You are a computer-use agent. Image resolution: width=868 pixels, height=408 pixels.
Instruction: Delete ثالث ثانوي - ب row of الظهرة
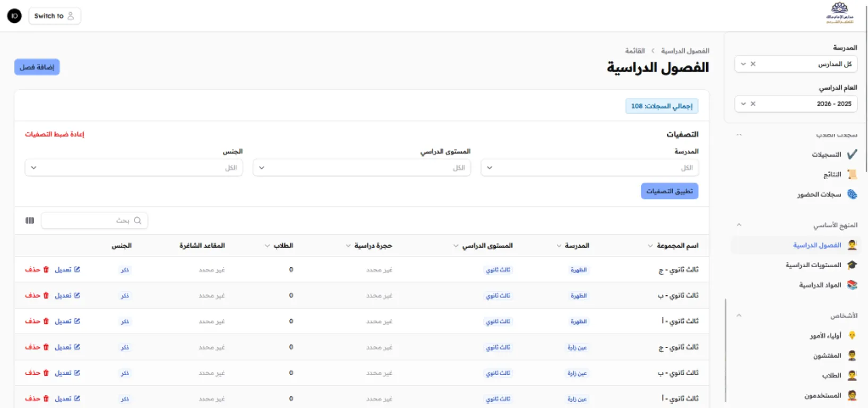click(38, 295)
